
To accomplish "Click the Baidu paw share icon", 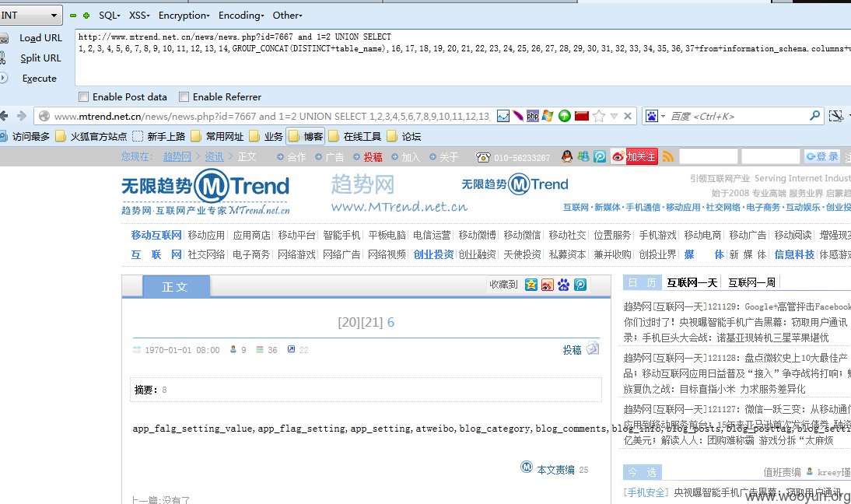I will pyautogui.click(x=564, y=285).
